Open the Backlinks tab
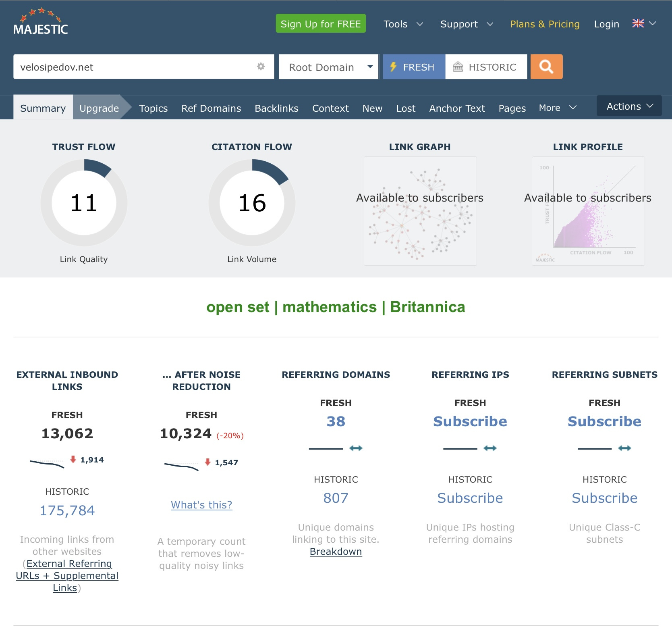 (276, 108)
